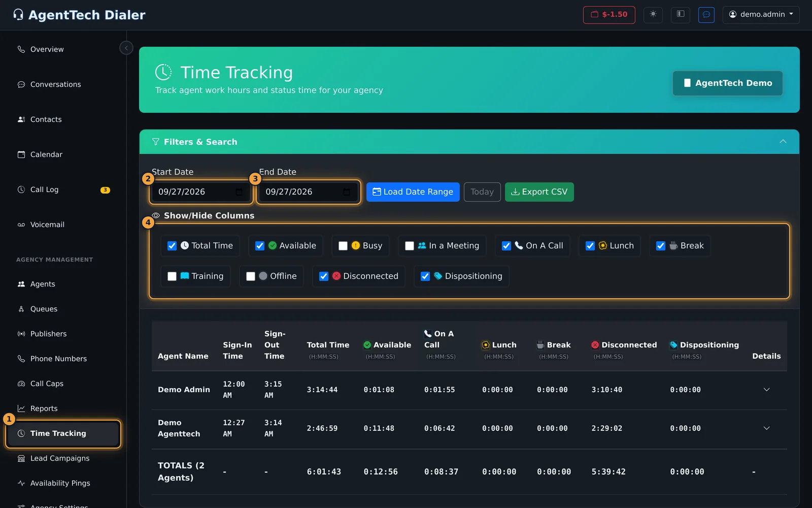The width and height of the screenshot is (812, 508).
Task: Click the Reports chart icon in sidebar
Action: click(x=21, y=408)
